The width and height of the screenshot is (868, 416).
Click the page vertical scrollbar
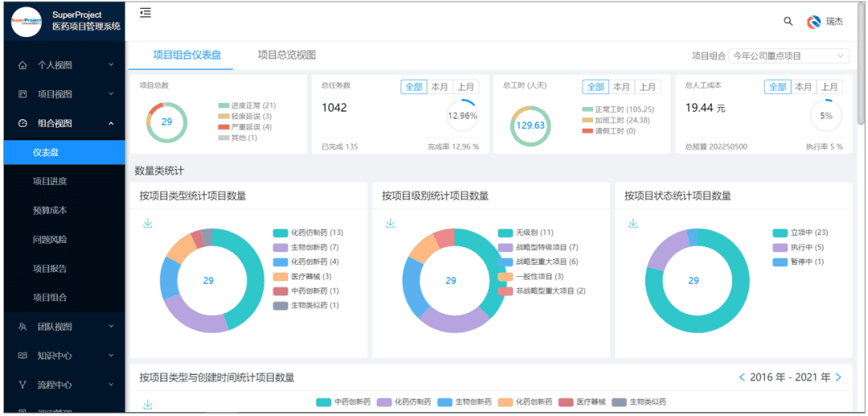point(861,63)
